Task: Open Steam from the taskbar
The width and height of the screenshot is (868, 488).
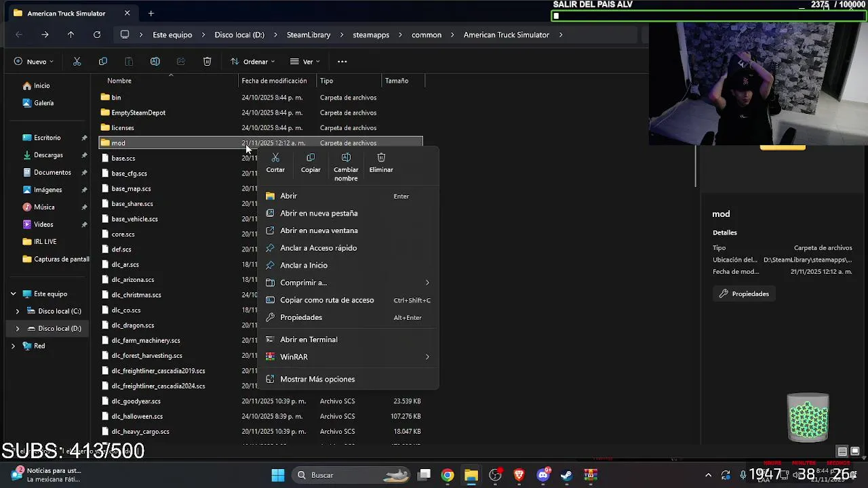Action: tap(566, 475)
